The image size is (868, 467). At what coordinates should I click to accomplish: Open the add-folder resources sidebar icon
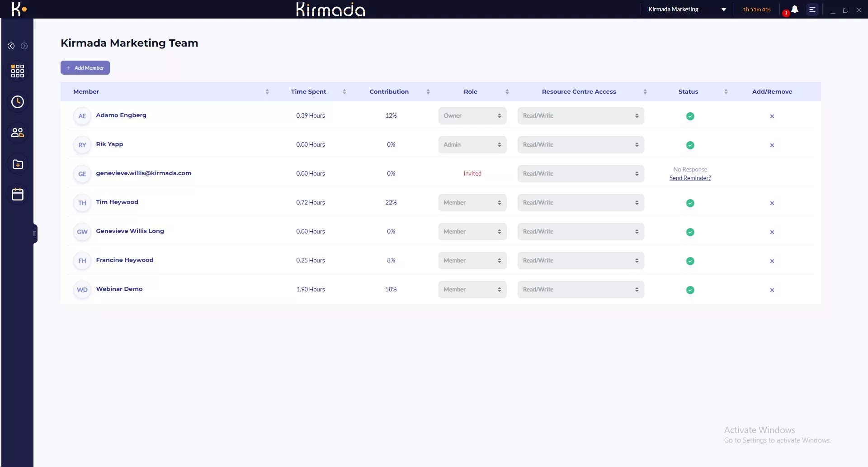click(17, 164)
